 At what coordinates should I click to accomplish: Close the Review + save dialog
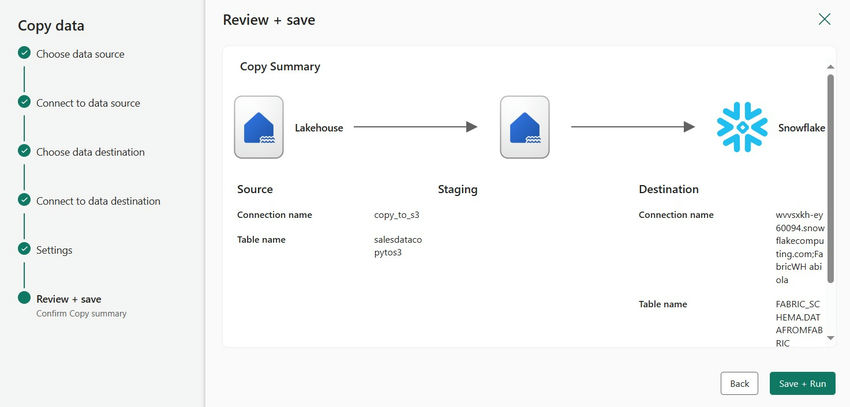824,19
